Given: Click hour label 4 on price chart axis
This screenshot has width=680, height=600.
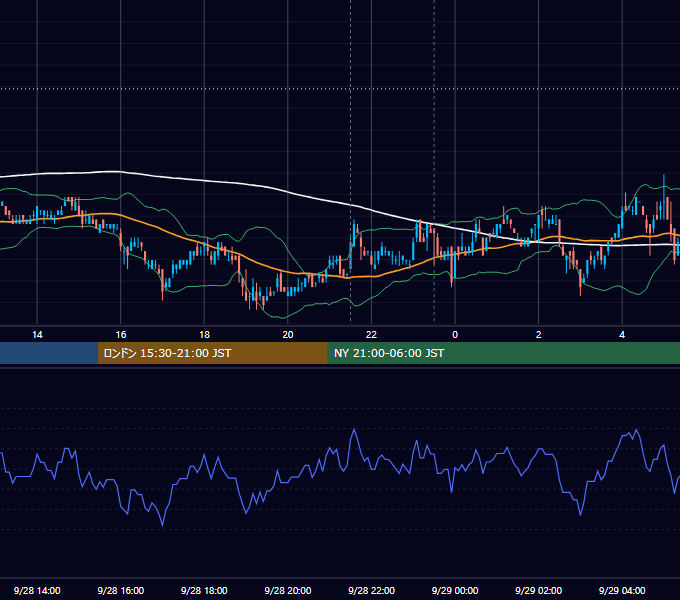Looking at the screenshot, I should click(x=622, y=335).
